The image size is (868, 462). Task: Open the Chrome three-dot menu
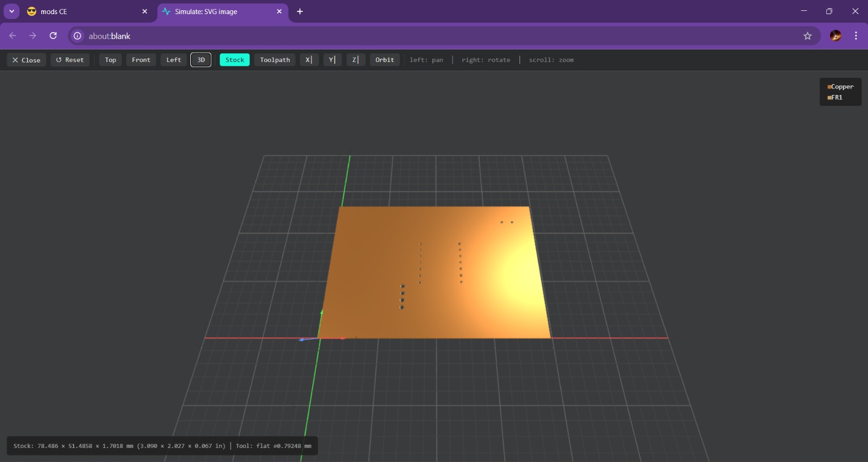coord(856,36)
